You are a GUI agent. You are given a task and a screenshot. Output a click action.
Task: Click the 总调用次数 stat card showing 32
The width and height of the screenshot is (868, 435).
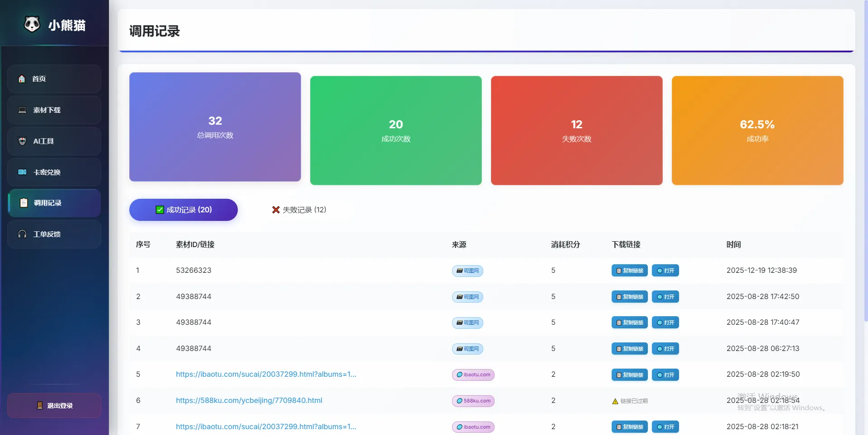215,127
